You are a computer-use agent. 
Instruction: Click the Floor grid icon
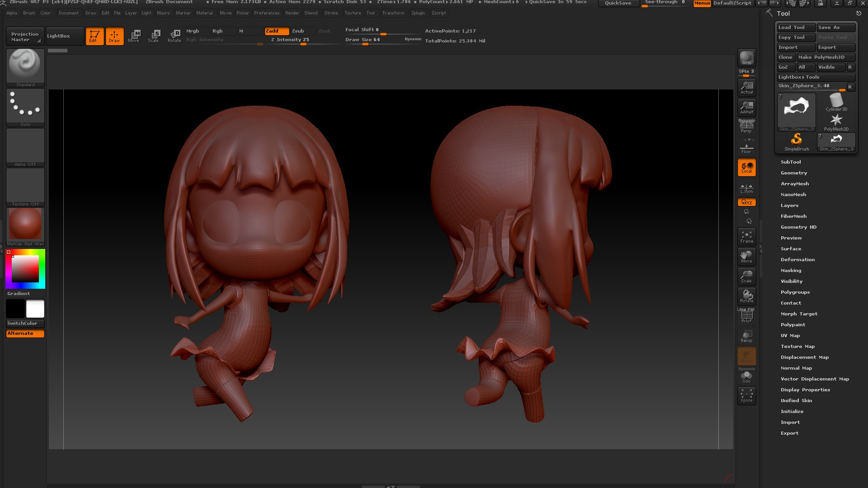[746, 147]
